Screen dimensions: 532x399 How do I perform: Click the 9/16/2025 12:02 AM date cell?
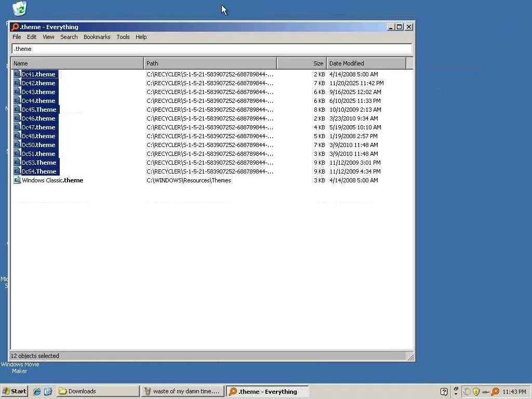click(355, 92)
